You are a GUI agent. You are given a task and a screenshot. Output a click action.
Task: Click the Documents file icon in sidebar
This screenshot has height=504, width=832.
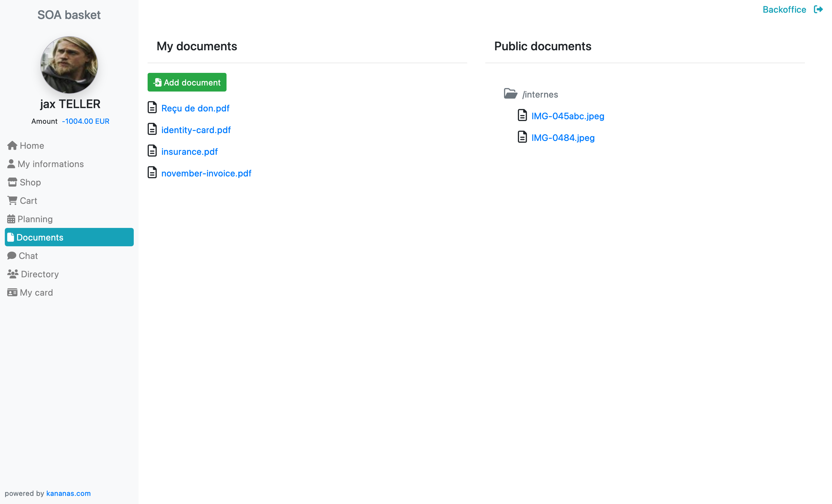(x=11, y=237)
